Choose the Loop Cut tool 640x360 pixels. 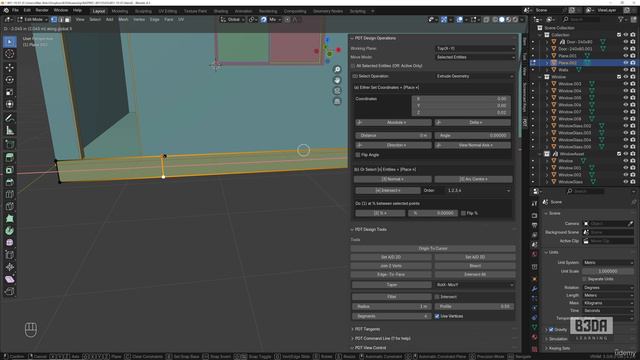9,194
